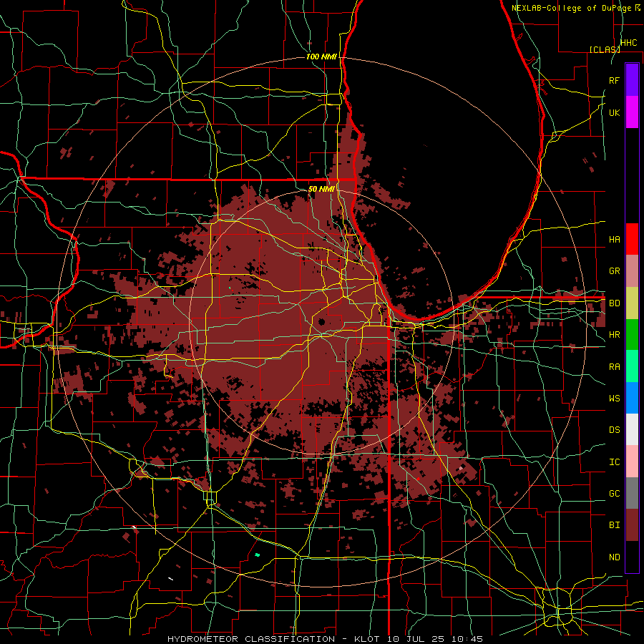Viewport: 644px width, 644px height.
Task: Click the RA legend label
Action: coord(614,367)
